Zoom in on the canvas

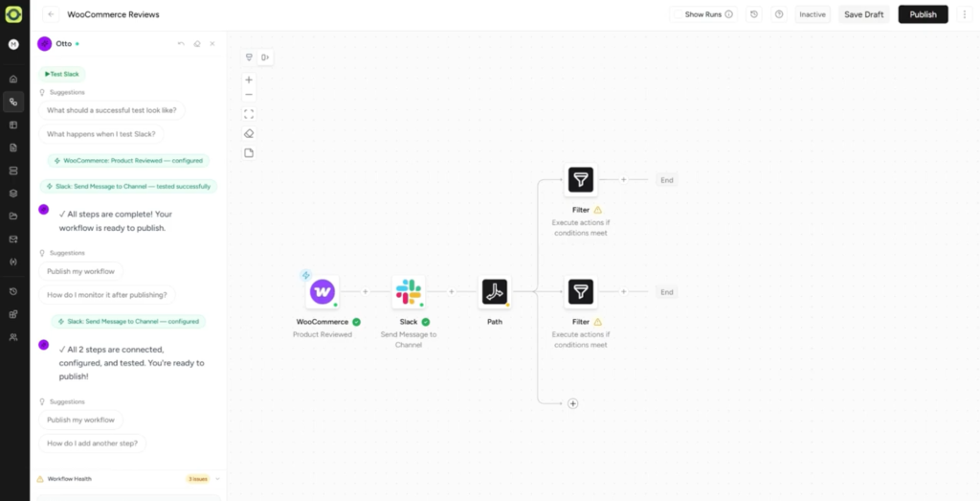pos(249,80)
